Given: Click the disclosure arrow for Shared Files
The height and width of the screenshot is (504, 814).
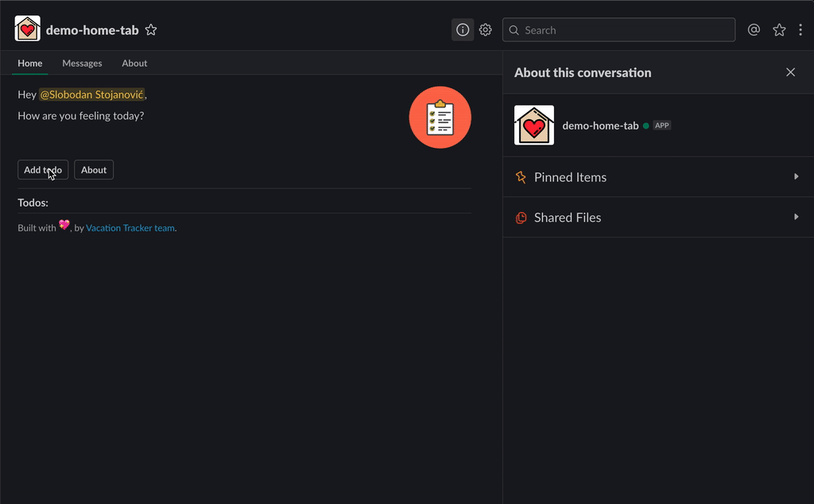Looking at the screenshot, I should pos(797,217).
